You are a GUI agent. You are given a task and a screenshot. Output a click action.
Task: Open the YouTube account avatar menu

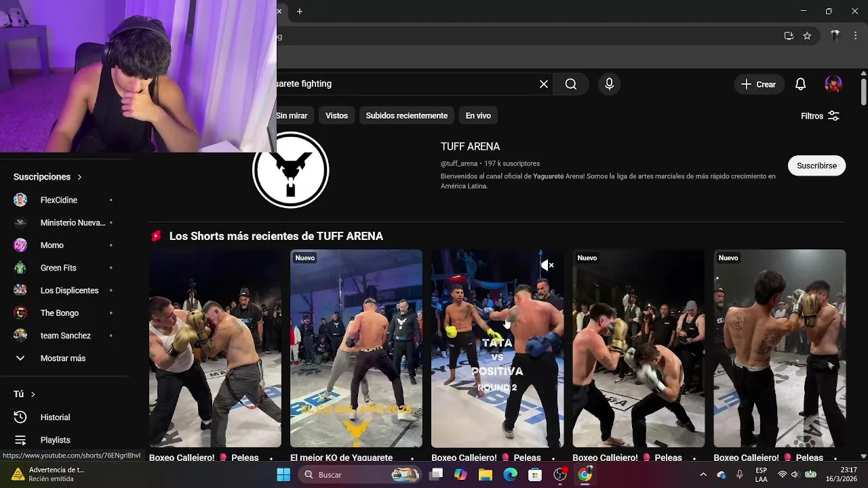coord(833,84)
